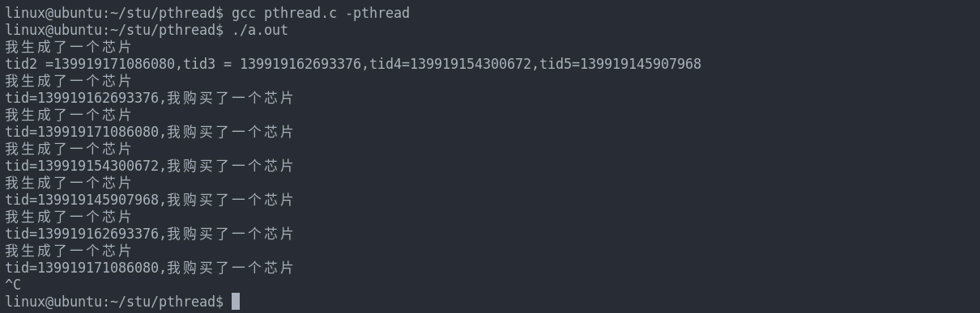Click 我购买了一个芯片 text after tid=139919154300672

230,166
